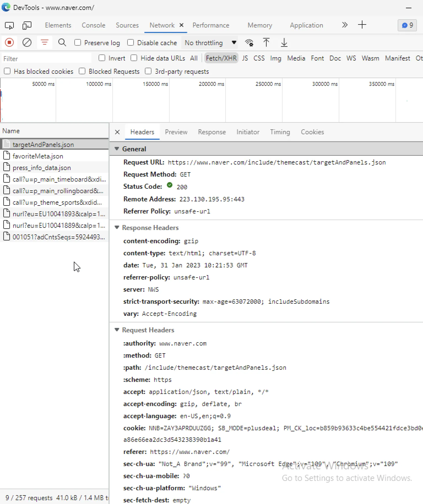Collapse the Request Headers section
This screenshot has height=504, width=423.
117,330
